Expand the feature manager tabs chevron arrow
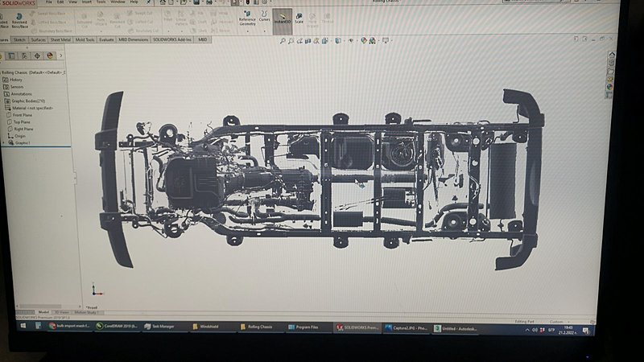This screenshot has width=644, height=362. (60, 56)
